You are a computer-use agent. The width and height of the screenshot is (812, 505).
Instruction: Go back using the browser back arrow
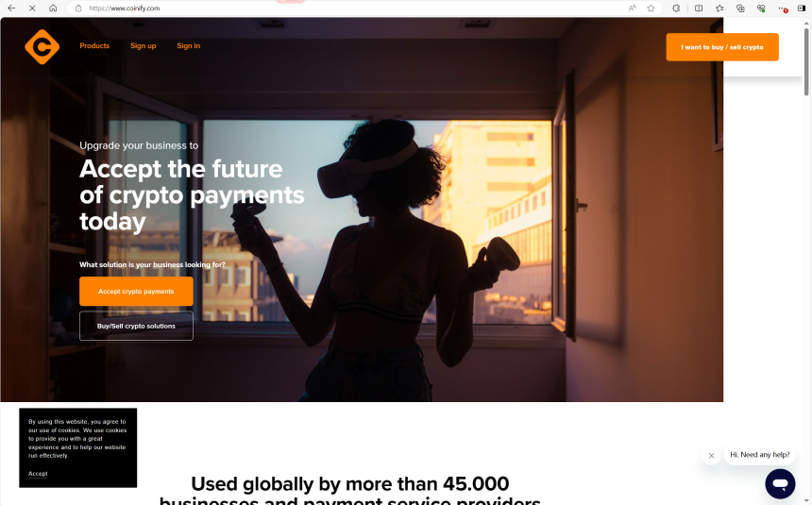[x=11, y=8]
